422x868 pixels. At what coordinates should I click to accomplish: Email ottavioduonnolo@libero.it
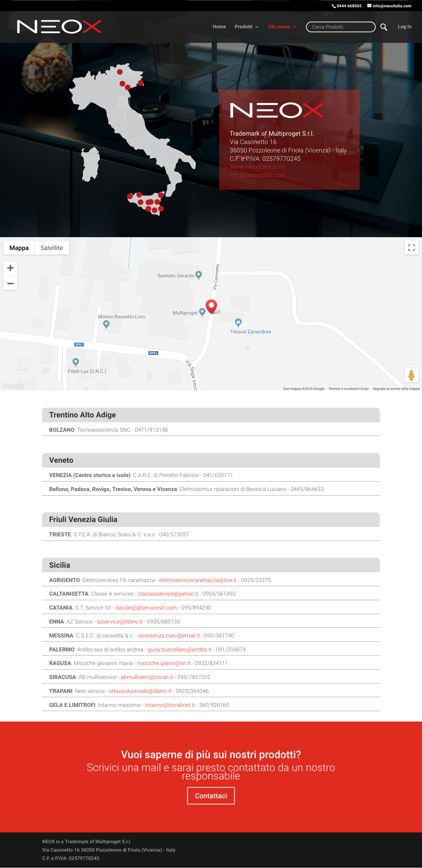[x=140, y=691]
